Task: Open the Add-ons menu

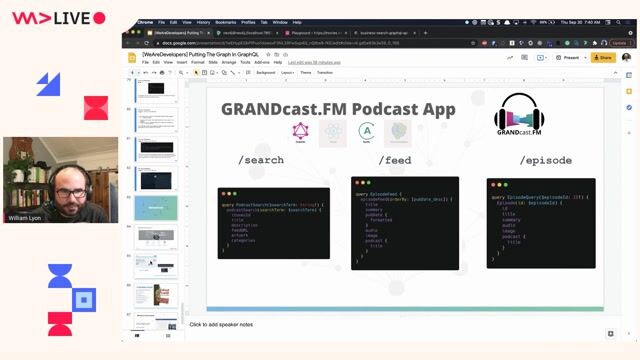Action: point(262,62)
